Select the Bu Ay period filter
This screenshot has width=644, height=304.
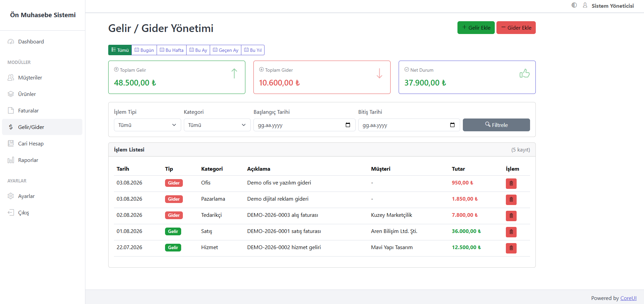pyautogui.click(x=198, y=50)
